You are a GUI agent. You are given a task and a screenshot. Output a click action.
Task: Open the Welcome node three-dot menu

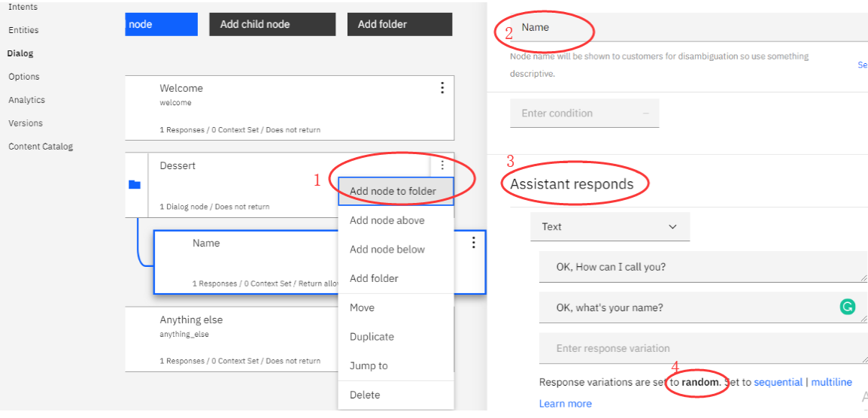click(x=442, y=88)
